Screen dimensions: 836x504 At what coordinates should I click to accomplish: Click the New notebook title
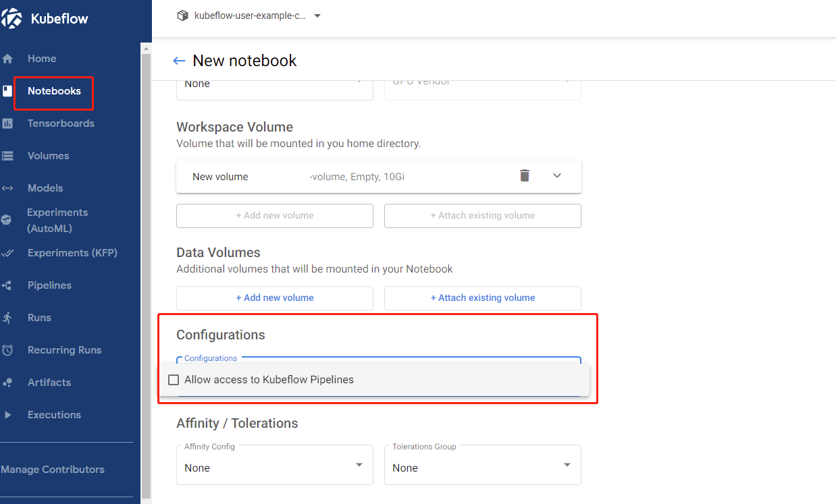pos(244,61)
